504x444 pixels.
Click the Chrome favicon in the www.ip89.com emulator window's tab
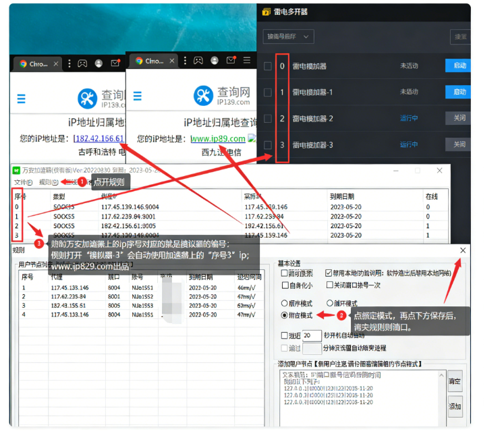tap(139, 61)
